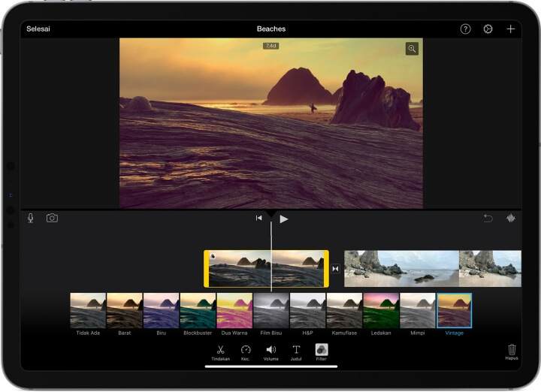Screen dimensions: 541x392
Task: Select the second beach clip in timeline
Action: point(433,269)
